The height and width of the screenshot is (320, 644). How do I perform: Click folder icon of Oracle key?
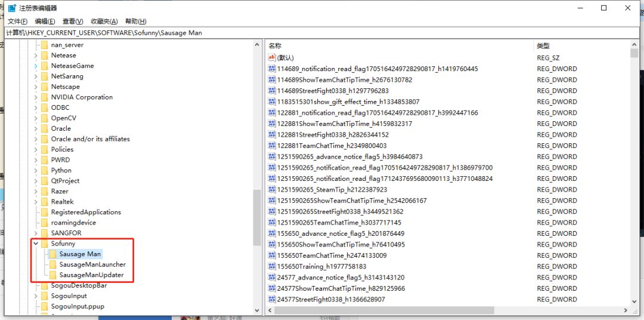coord(44,128)
